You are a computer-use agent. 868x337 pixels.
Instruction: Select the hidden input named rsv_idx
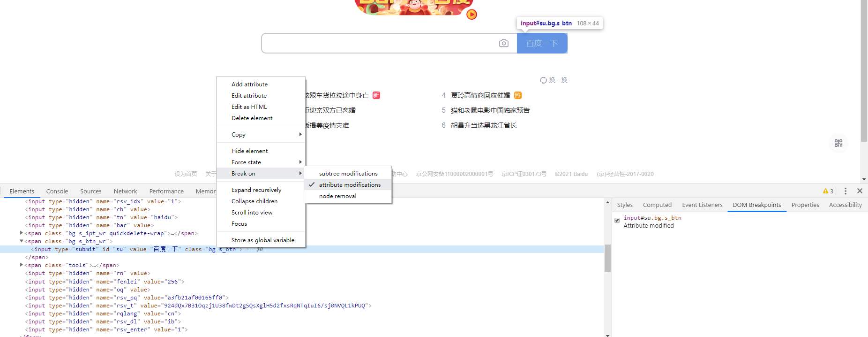(x=103, y=201)
